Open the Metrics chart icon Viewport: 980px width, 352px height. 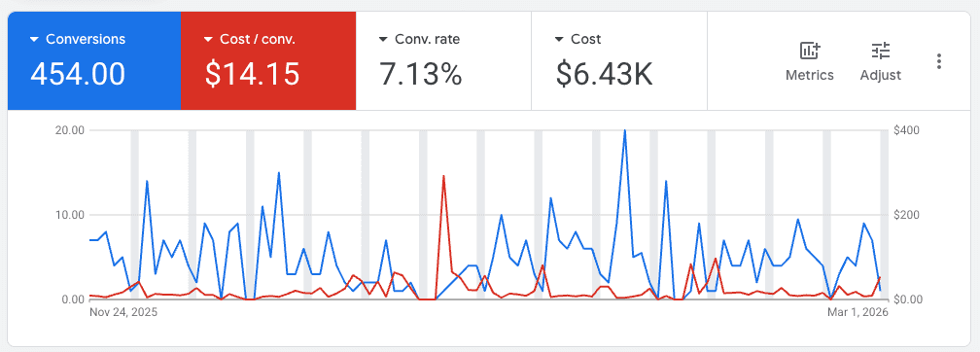810,52
